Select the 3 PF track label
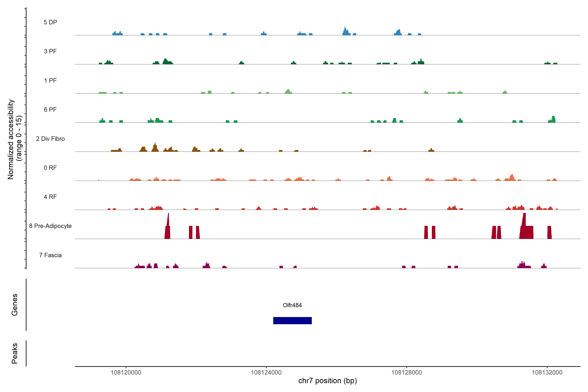Screen dimensions: 588x392 [50, 51]
